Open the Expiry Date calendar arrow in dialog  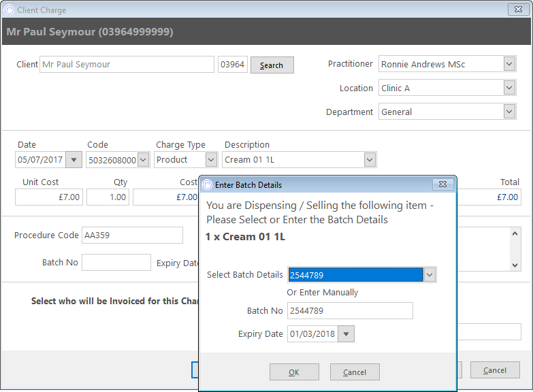(346, 334)
